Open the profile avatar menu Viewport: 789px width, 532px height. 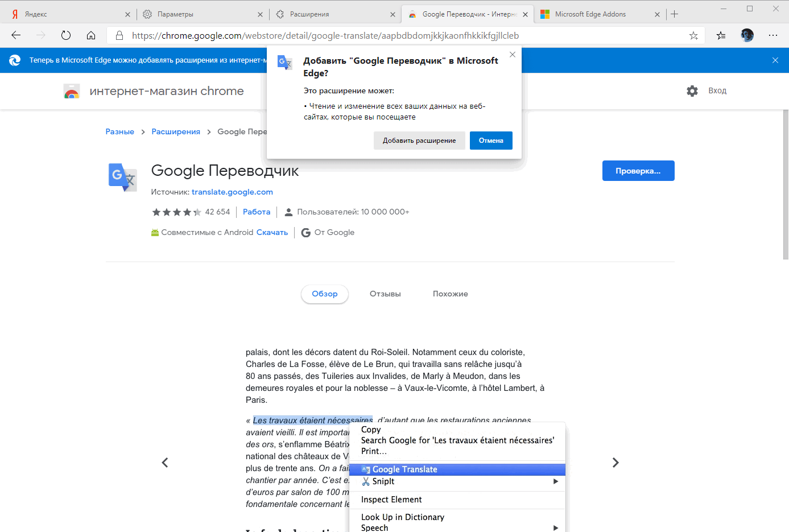point(747,35)
